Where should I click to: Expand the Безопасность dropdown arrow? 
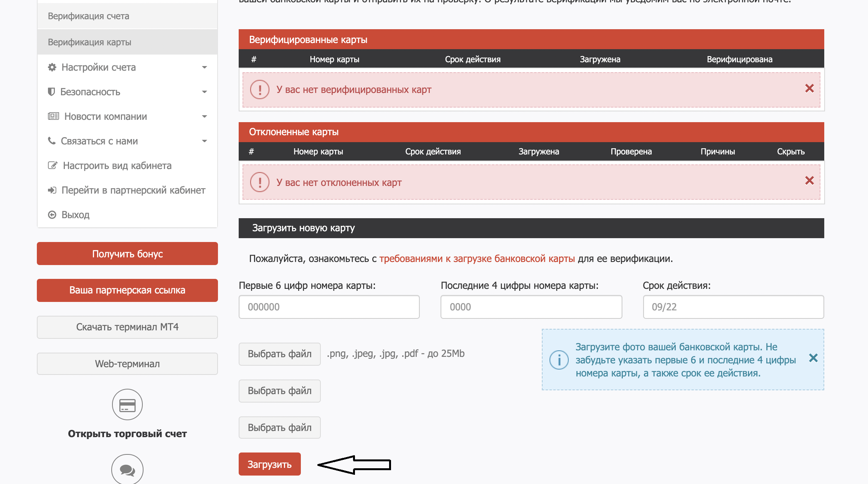204,92
